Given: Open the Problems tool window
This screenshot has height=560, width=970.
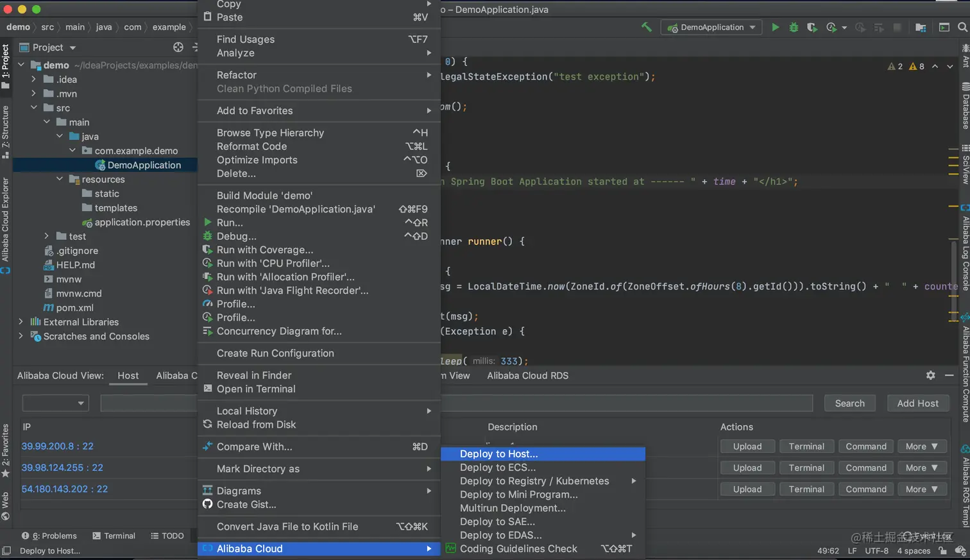Looking at the screenshot, I should pos(49,536).
